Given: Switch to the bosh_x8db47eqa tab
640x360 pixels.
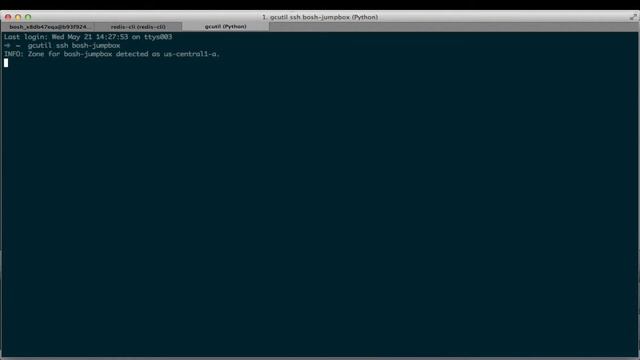Looking at the screenshot, I should (47, 27).
